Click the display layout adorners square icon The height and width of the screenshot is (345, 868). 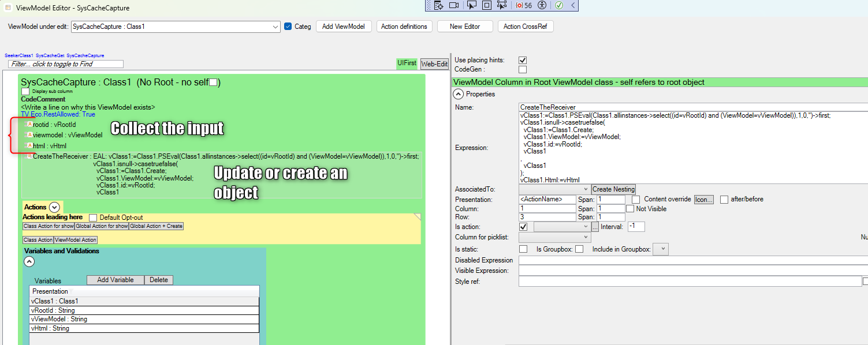(486, 5)
